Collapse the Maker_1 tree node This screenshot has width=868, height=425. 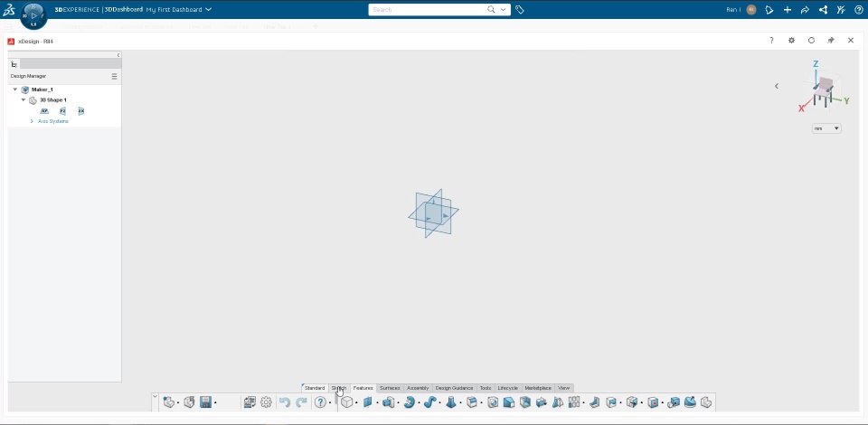[x=15, y=90]
